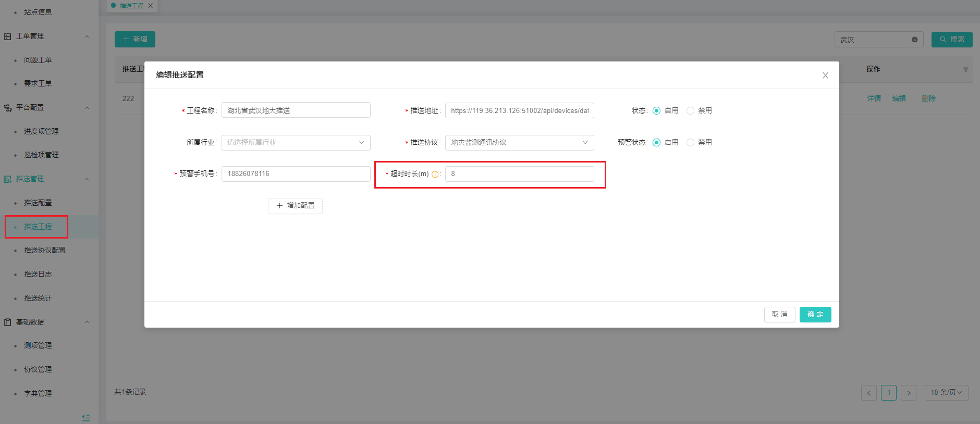
Task: Open the 10 条/页 page size dropdown
Action: click(x=946, y=392)
